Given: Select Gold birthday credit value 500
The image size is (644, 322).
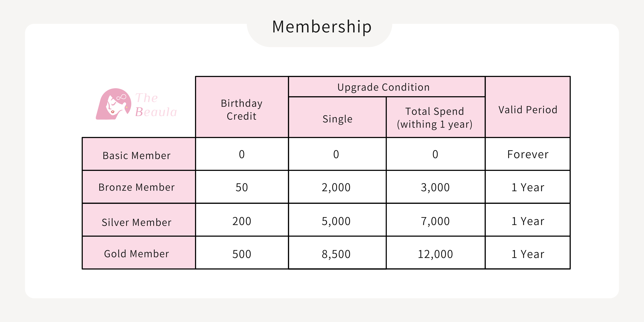Looking at the screenshot, I should pos(242,252).
